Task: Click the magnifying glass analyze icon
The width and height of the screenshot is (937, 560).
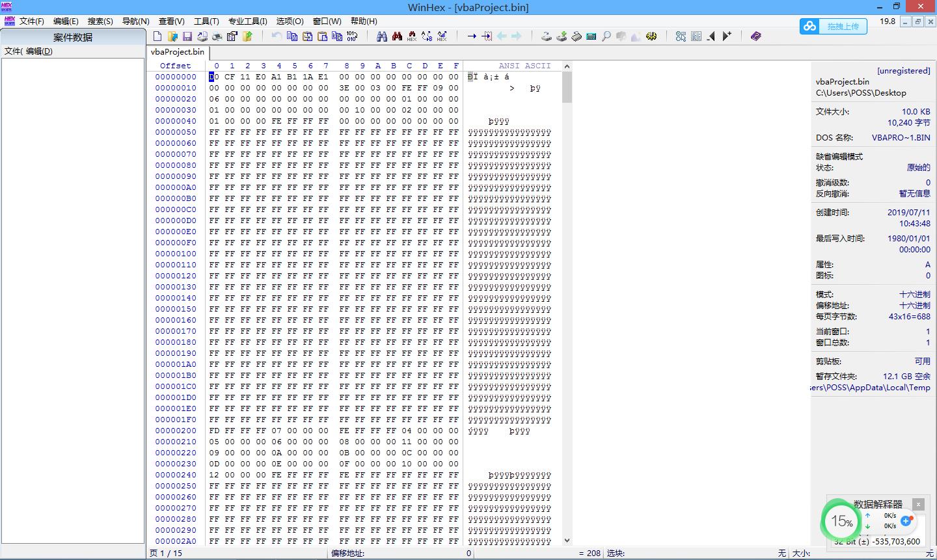Action: tap(606, 36)
